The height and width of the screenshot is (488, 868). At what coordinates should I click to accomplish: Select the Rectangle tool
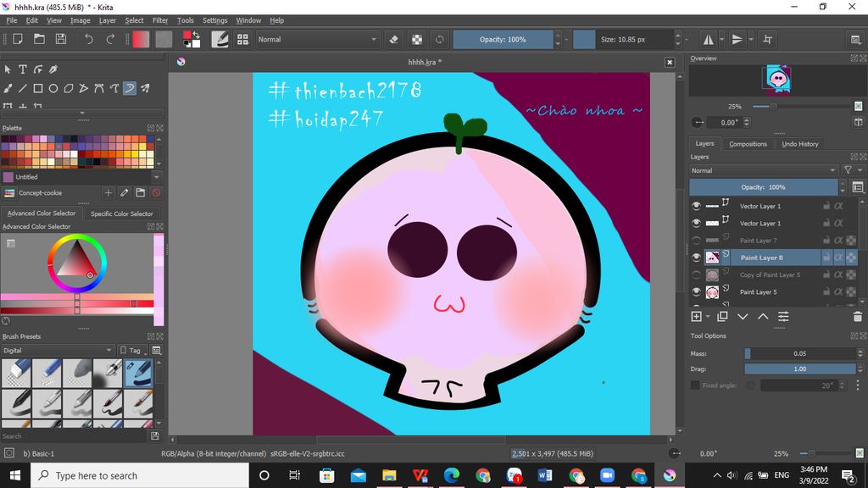click(x=38, y=88)
